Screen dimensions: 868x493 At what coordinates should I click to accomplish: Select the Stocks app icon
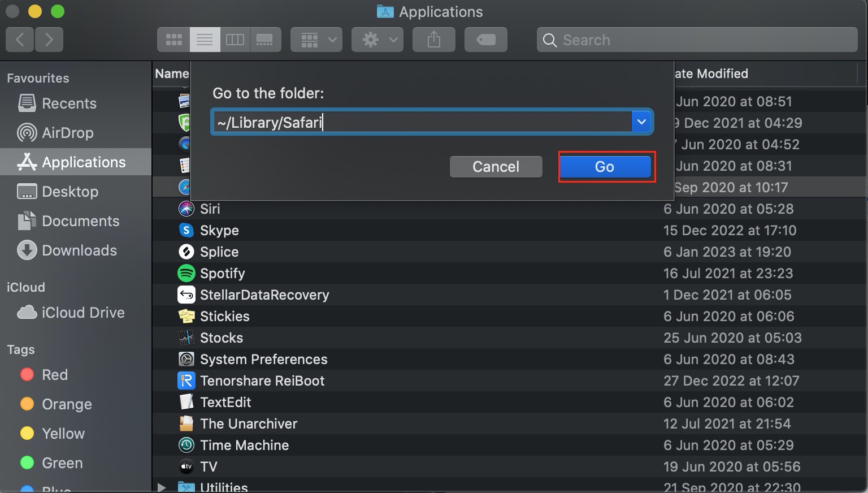[x=186, y=338]
